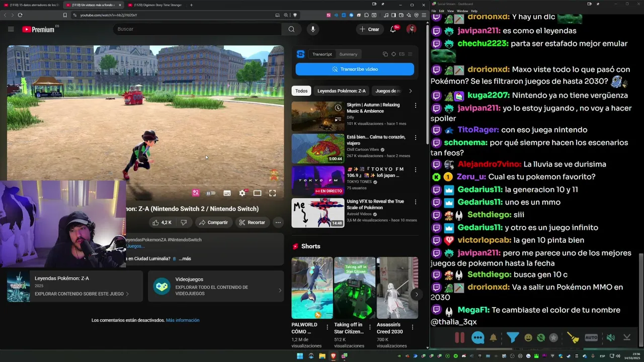Viewport: 644px width, 362px height.
Task: Switch player to theater mode
Action: (257, 193)
